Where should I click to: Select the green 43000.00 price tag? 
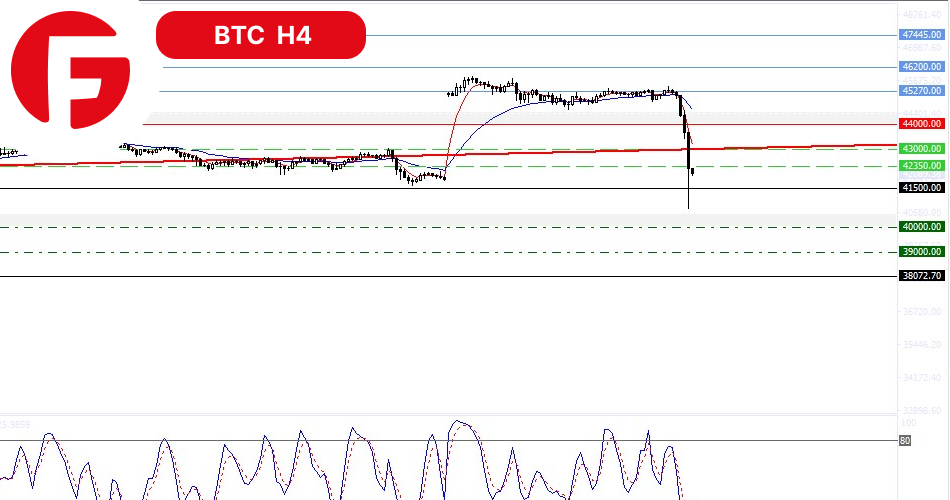(921, 149)
